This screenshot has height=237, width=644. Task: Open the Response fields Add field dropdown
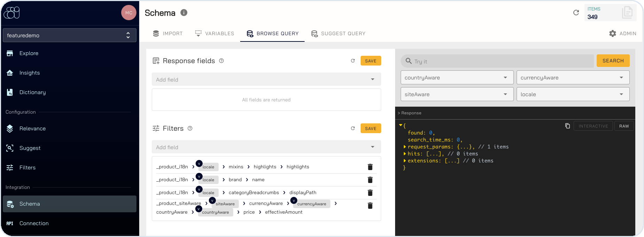[x=266, y=79]
